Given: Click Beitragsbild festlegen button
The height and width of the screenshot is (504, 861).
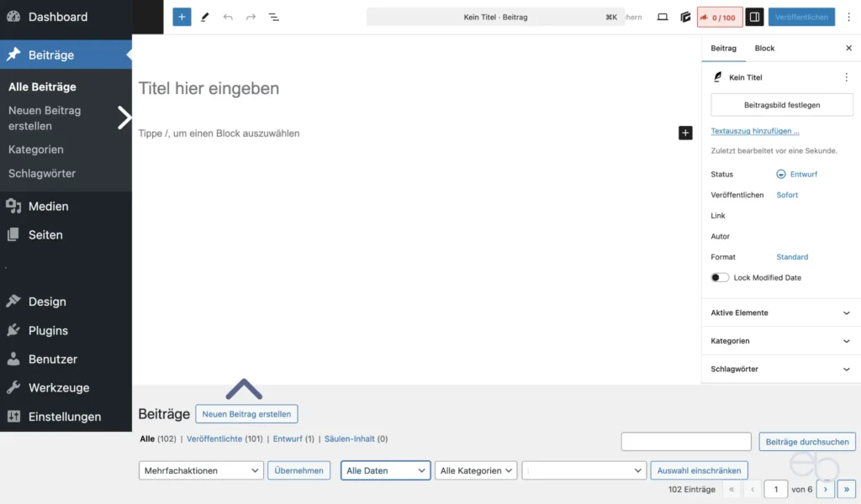Looking at the screenshot, I should click(x=782, y=105).
